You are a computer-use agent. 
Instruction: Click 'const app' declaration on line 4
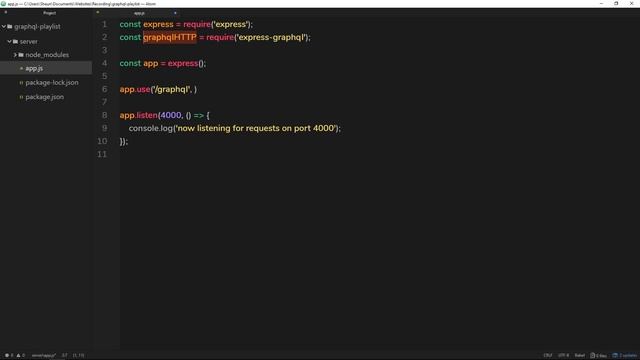pos(139,64)
